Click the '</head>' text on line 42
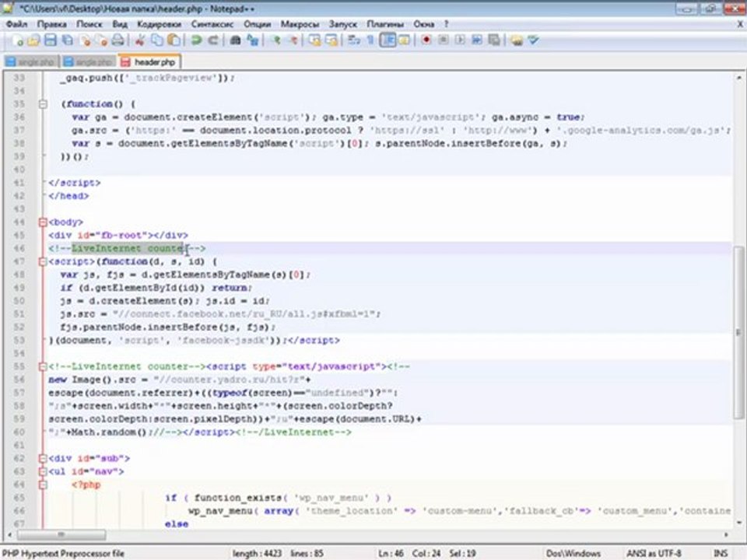Viewport: 747px width, 560px height. click(68, 196)
